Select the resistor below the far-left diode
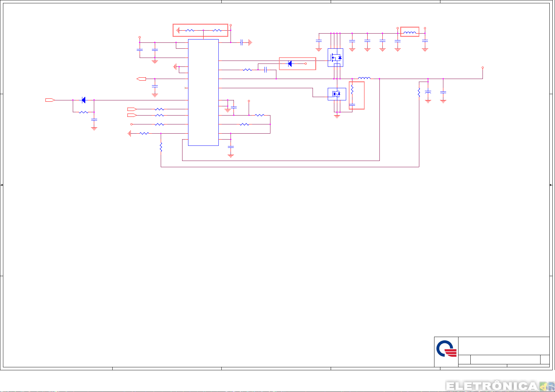555x392 pixels. (x=84, y=112)
